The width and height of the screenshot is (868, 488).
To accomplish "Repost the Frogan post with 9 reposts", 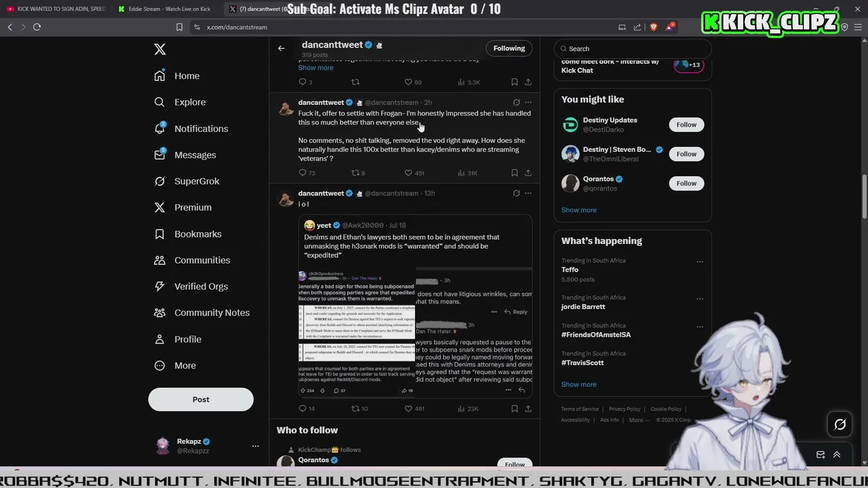I will coord(358,173).
